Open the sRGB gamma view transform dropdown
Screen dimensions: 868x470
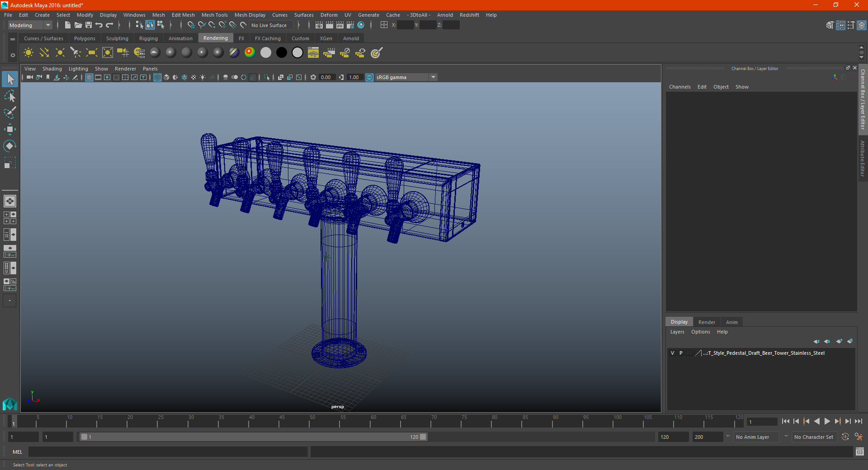406,77
